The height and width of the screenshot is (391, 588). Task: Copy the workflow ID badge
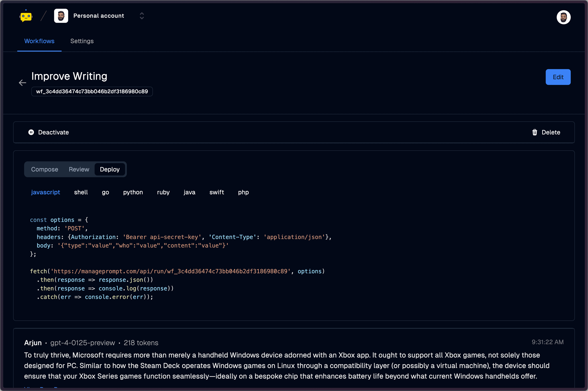pos(92,92)
